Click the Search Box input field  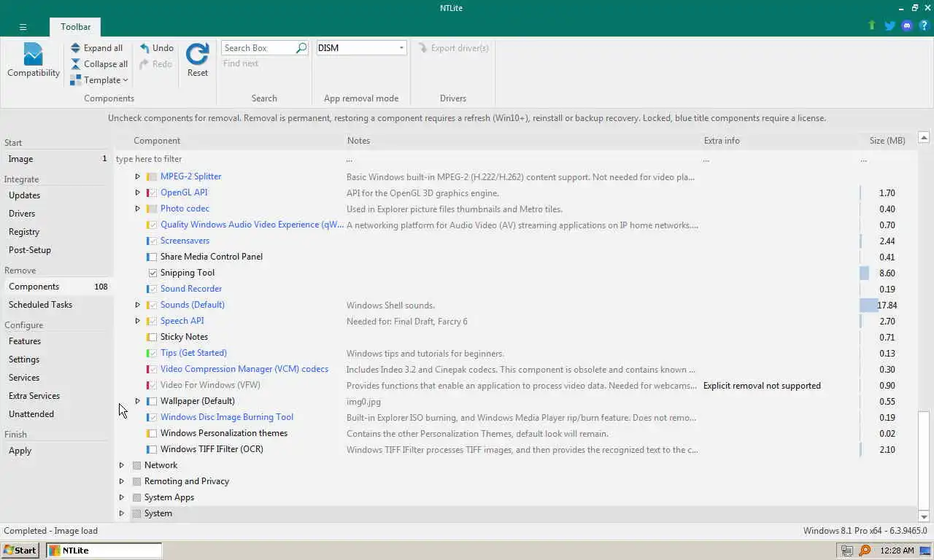[x=258, y=48]
